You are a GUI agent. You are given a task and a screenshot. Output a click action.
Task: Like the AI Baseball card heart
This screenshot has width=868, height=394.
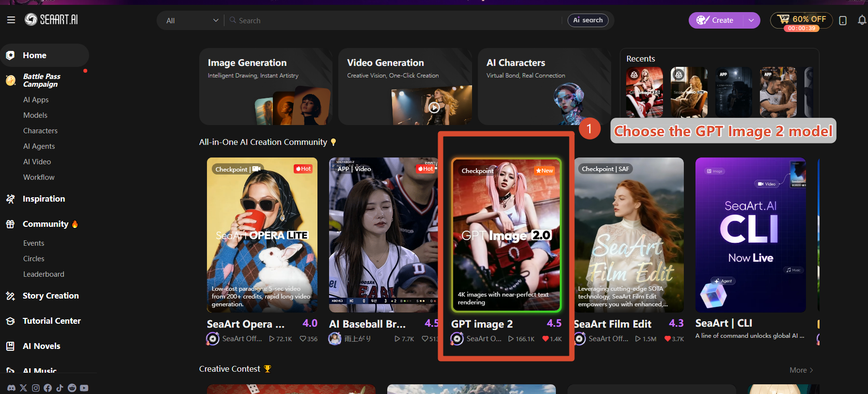pyautogui.click(x=425, y=339)
